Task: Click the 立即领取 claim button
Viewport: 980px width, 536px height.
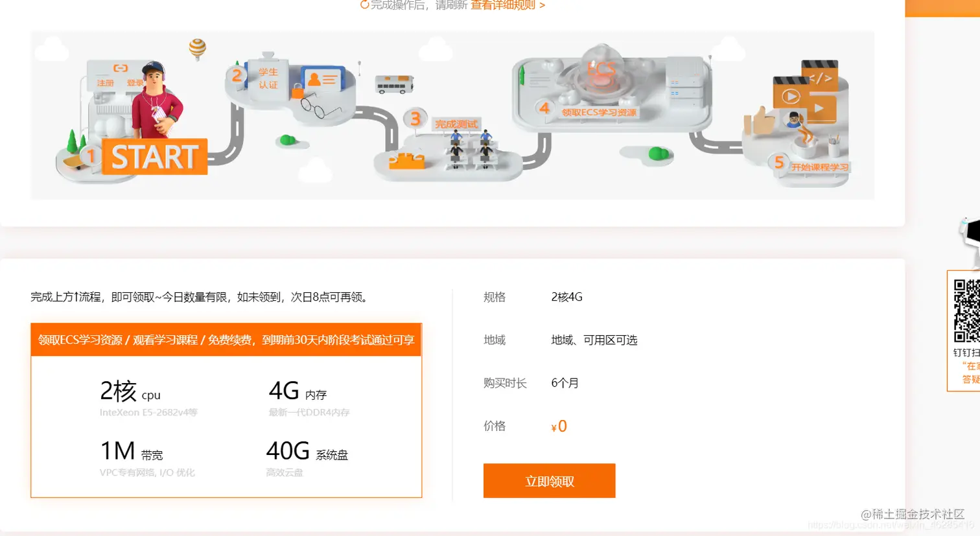Action: pos(549,480)
